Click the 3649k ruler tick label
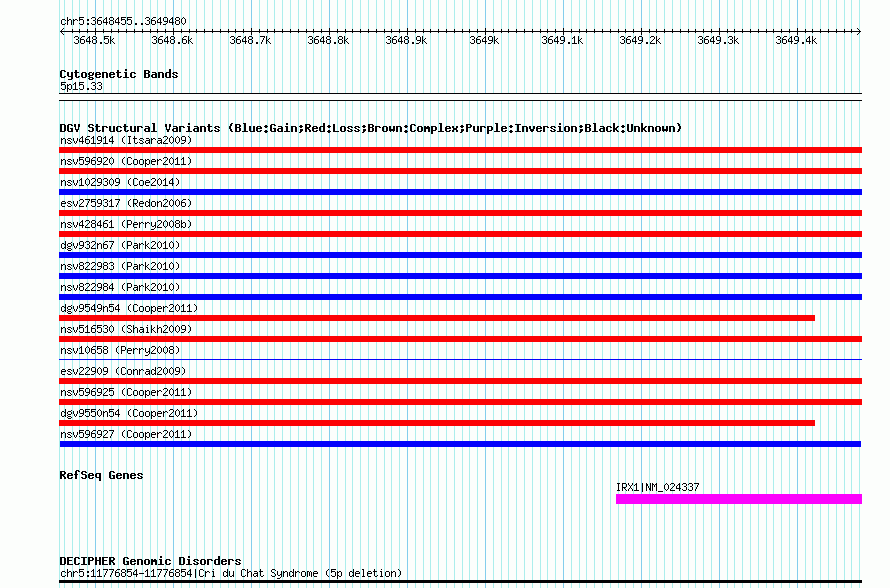This screenshot has width=890, height=588. 484,40
